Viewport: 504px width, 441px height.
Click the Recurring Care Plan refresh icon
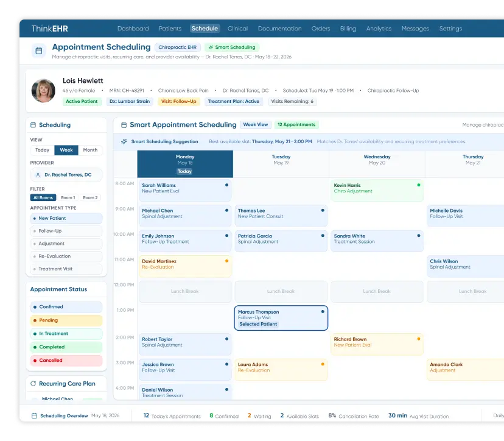[33, 383]
